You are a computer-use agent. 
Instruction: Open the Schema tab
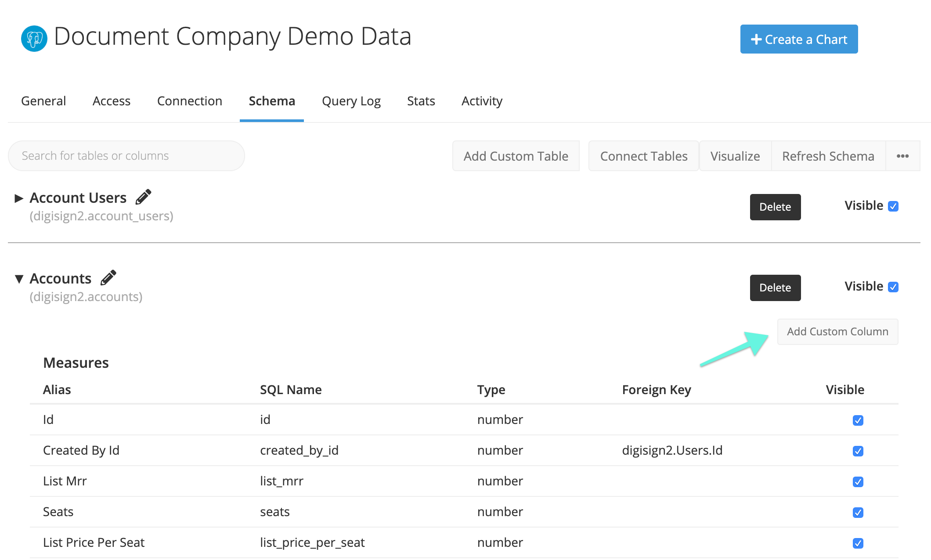point(271,101)
